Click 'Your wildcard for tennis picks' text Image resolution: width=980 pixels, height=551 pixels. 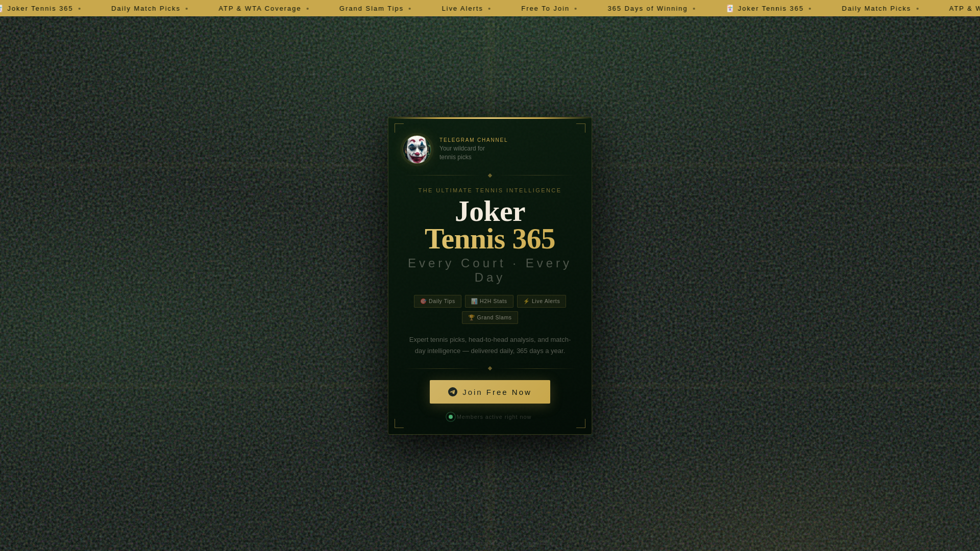pyautogui.click(x=462, y=153)
